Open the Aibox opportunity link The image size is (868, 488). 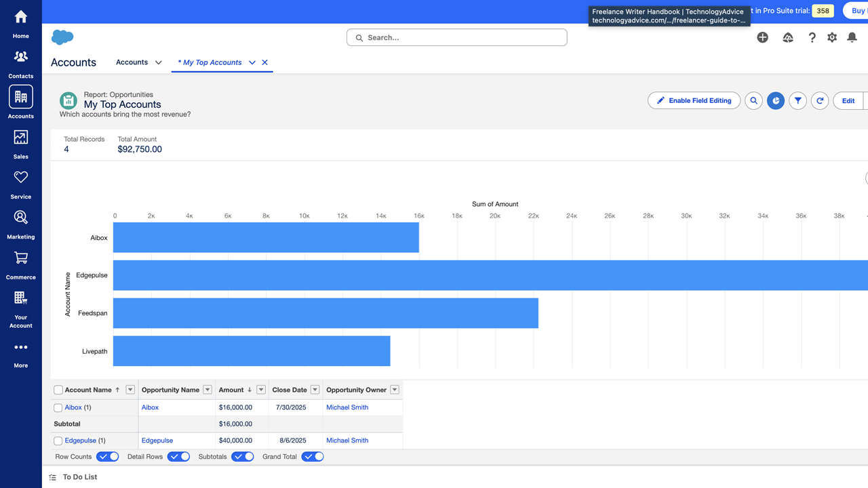150,408
